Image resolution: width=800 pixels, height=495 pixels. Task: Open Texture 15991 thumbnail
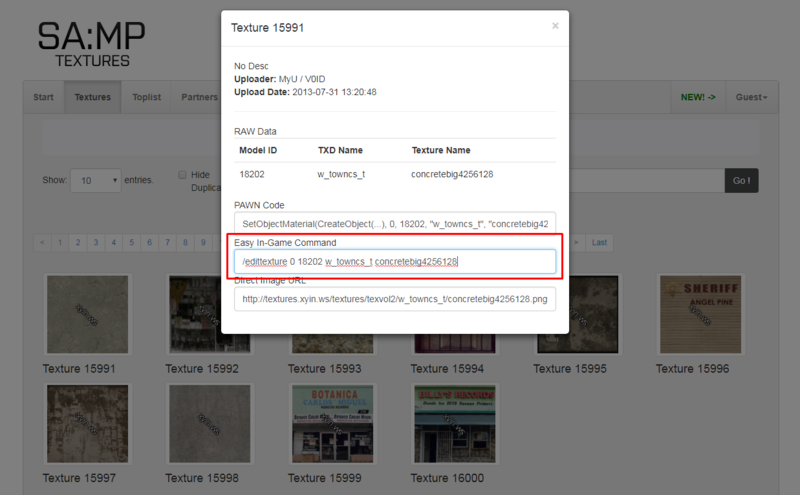coord(87,314)
